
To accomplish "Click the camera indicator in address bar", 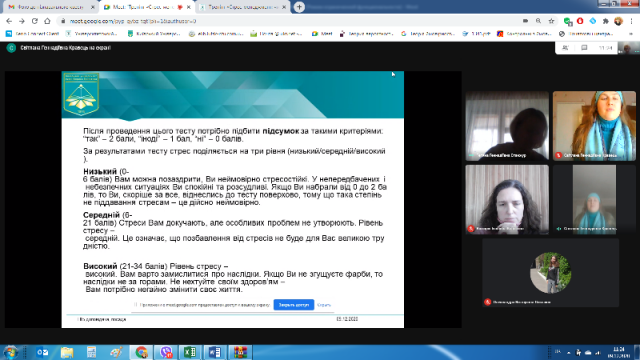I will [526, 21].
